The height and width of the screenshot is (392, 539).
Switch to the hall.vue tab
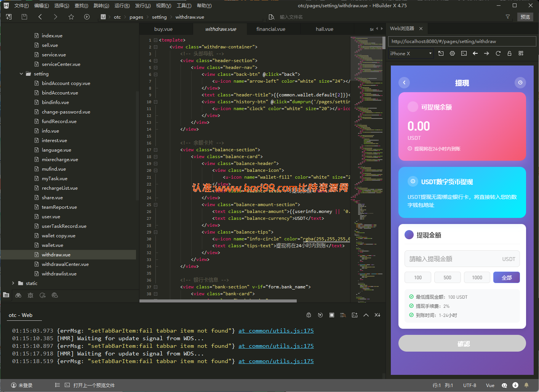[325, 29]
